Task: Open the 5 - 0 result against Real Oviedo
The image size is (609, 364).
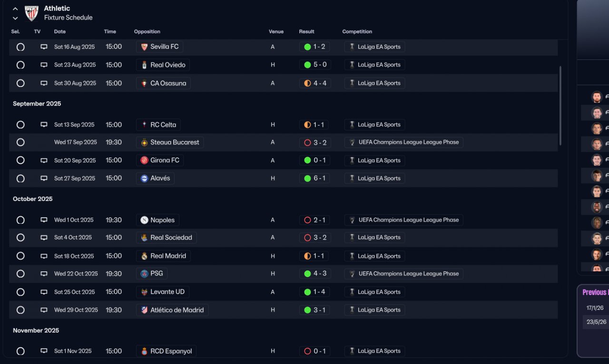Action: click(315, 65)
